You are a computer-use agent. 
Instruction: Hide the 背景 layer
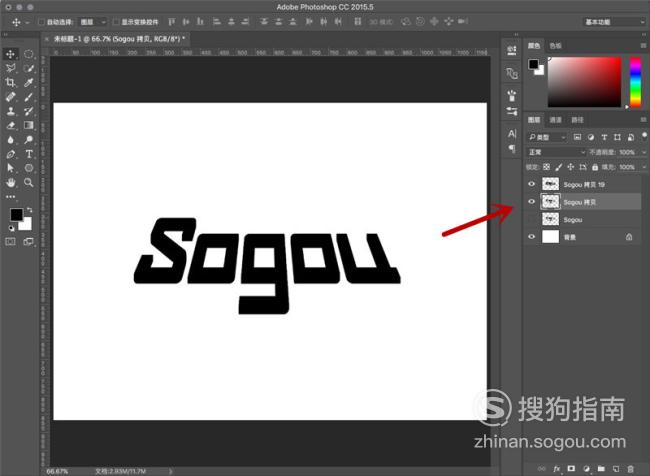[x=531, y=237]
